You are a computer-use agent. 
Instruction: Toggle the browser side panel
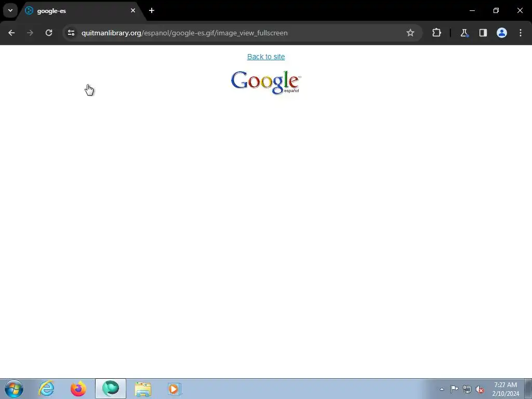tap(483, 33)
